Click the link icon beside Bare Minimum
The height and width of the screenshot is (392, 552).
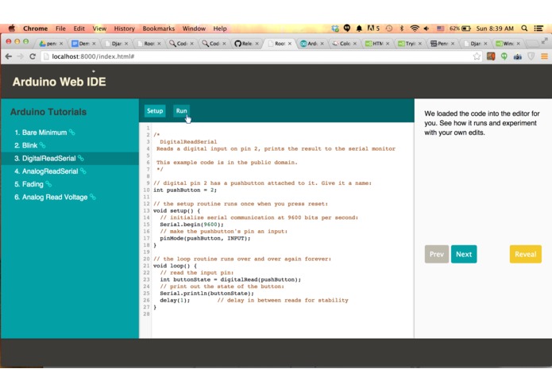[x=71, y=133]
